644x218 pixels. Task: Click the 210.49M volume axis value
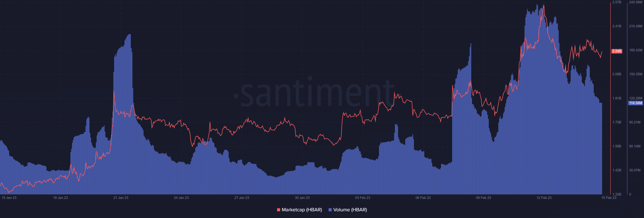point(636,26)
